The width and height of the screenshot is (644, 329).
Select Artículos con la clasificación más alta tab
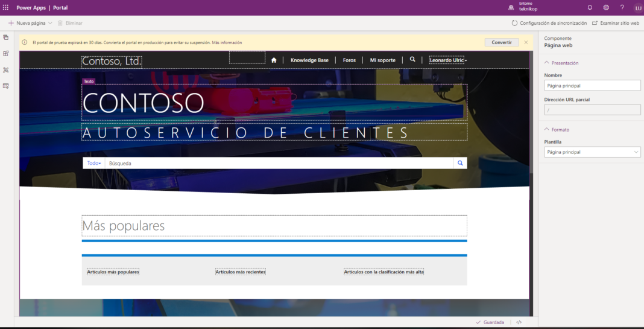pos(384,272)
